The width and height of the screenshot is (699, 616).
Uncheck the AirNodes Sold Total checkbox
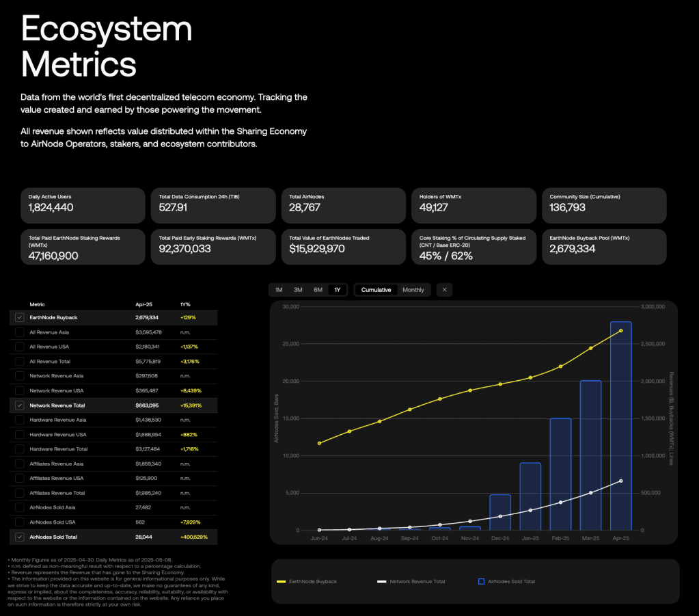pyautogui.click(x=20, y=537)
